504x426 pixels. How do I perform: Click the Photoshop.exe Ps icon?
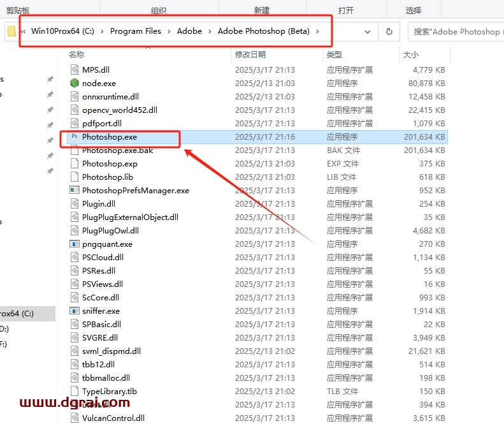pos(75,136)
